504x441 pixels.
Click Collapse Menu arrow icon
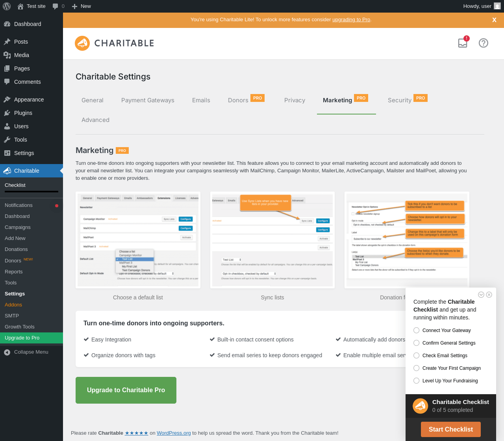point(7,352)
